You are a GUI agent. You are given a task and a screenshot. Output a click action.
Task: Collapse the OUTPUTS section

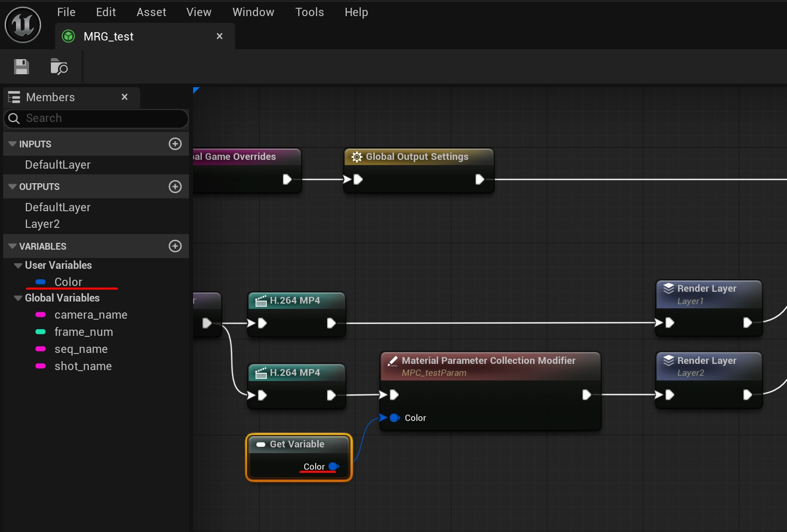pyautogui.click(x=12, y=186)
